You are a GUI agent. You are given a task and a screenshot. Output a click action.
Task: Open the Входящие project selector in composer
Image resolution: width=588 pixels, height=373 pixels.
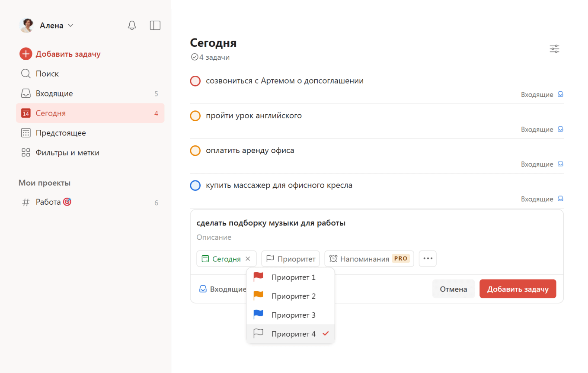(222, 289)
